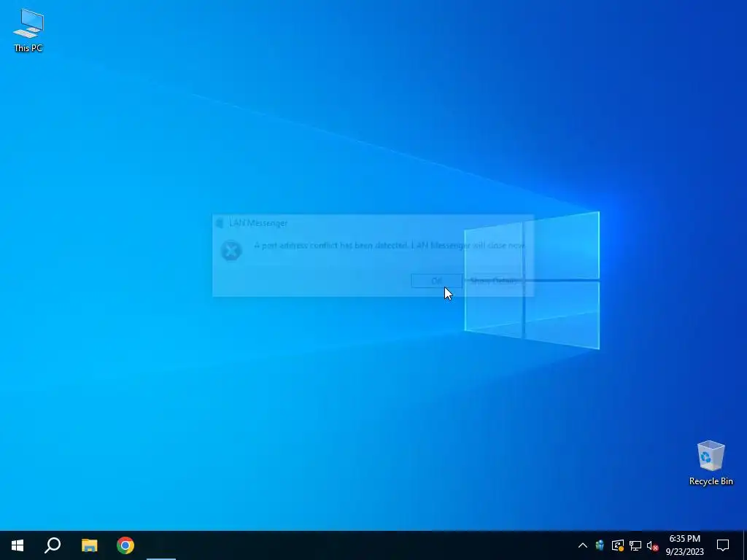Click the muted volume speaker icon
The height and width of the screenshot is (560, 747).
click(653, 545)
